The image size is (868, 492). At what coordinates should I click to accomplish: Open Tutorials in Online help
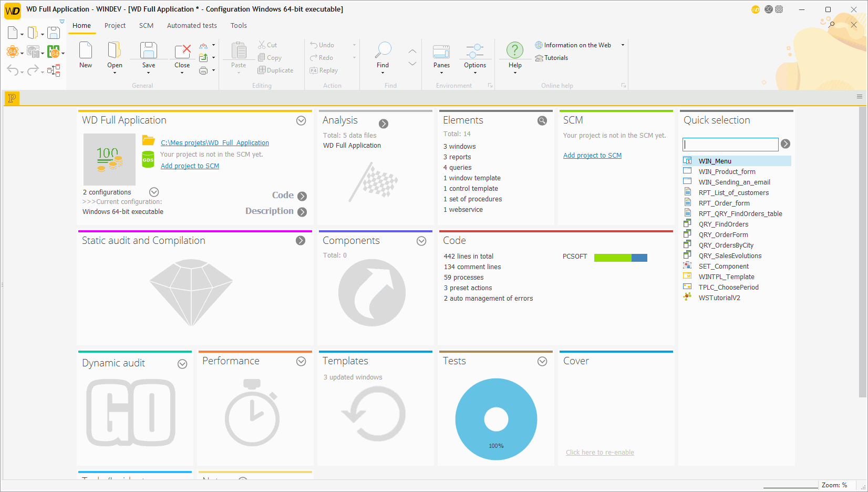point(552,58)
